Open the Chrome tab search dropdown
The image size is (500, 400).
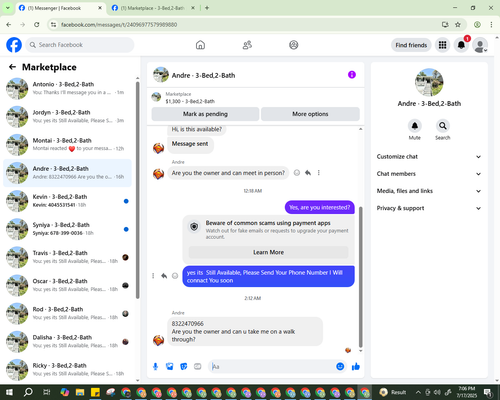[x=8, y=8]
